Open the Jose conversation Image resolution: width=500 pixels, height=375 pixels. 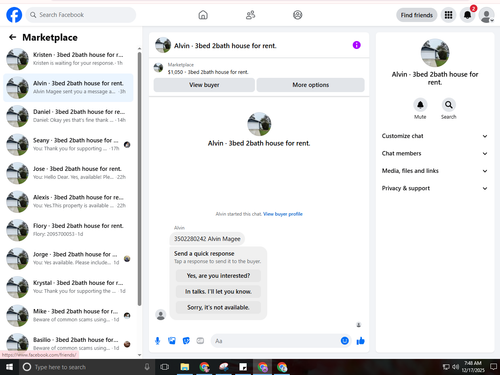(x=68, y=173)
